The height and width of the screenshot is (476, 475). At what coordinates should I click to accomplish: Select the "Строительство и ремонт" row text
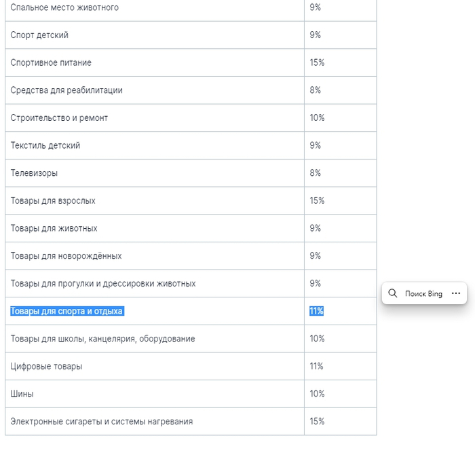click(59, 118)
